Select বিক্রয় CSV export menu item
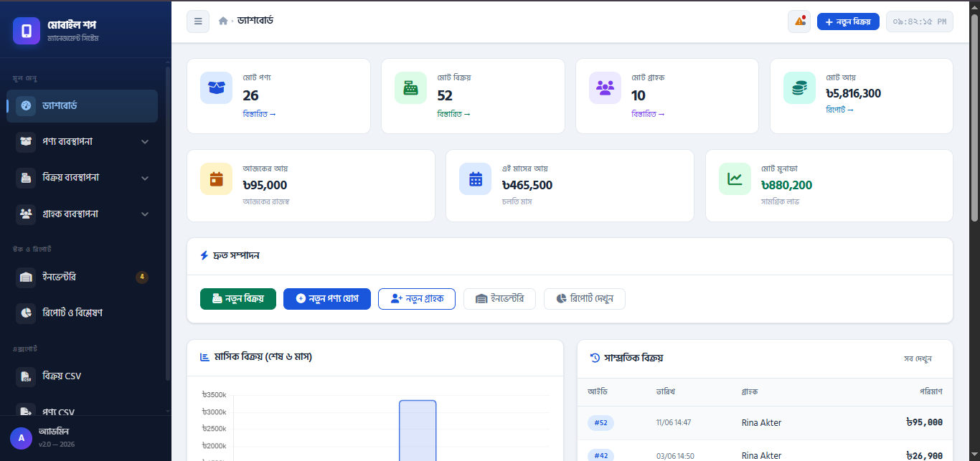Viewport: 980px width, 461px height. point(82,376)
